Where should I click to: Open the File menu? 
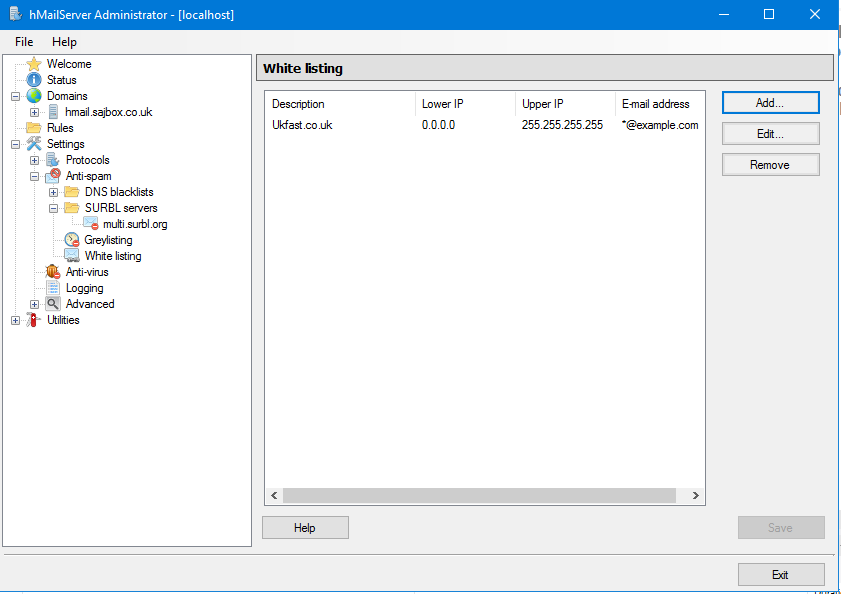pos(24,42)
